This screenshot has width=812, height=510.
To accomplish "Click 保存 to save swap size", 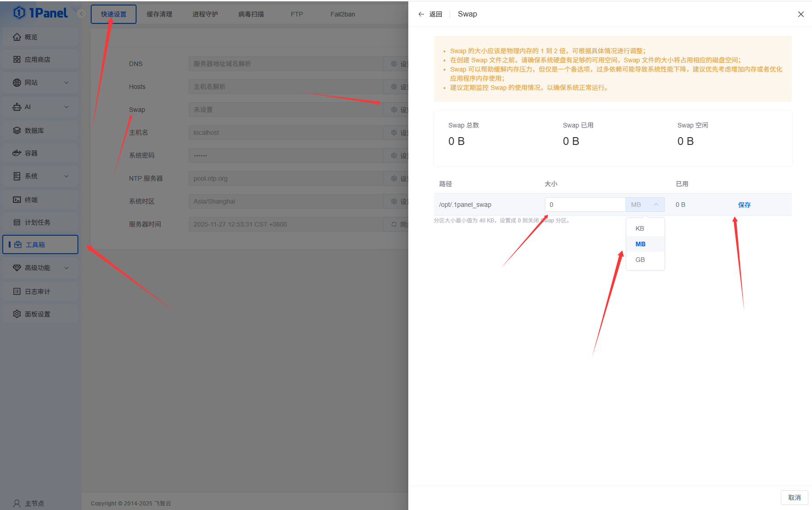I will [x=744, y=205].
